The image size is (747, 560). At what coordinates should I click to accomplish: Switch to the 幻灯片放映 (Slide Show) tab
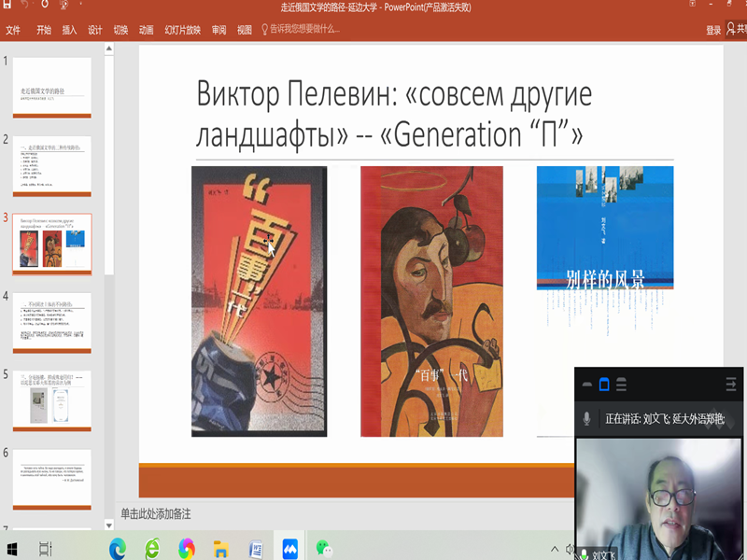(182, 30)
